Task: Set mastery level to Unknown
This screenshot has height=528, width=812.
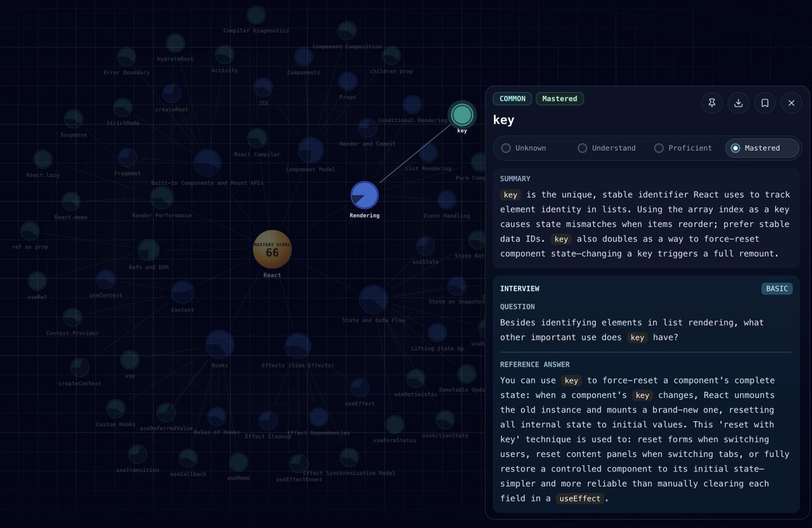Action: coord(524,148)
